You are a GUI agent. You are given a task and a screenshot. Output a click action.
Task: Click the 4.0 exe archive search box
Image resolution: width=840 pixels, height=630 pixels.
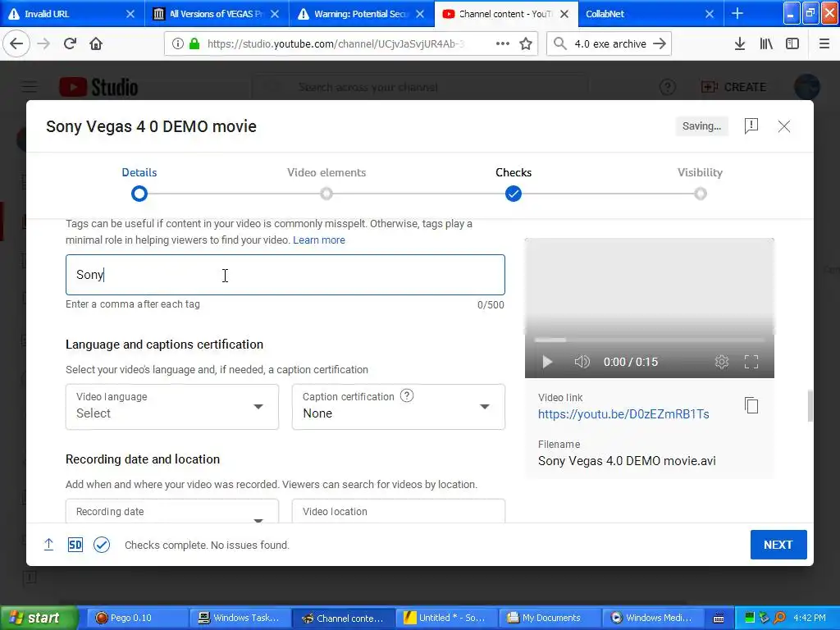pos(610,44)
